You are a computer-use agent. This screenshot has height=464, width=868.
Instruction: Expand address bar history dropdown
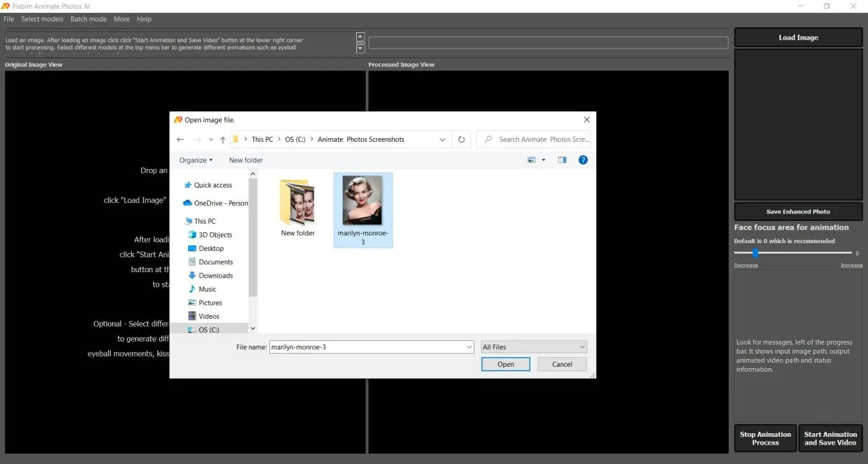click(x=442, y=139)
